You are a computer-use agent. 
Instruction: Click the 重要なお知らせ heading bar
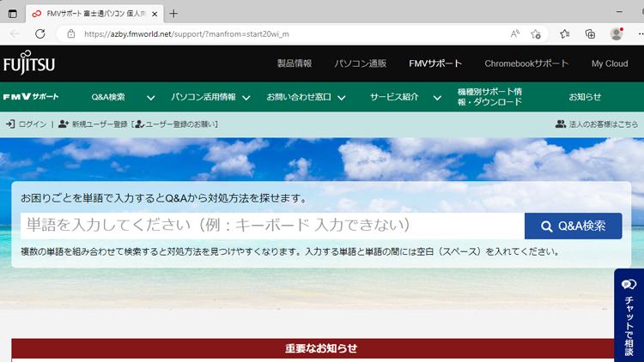pos(321,348)
